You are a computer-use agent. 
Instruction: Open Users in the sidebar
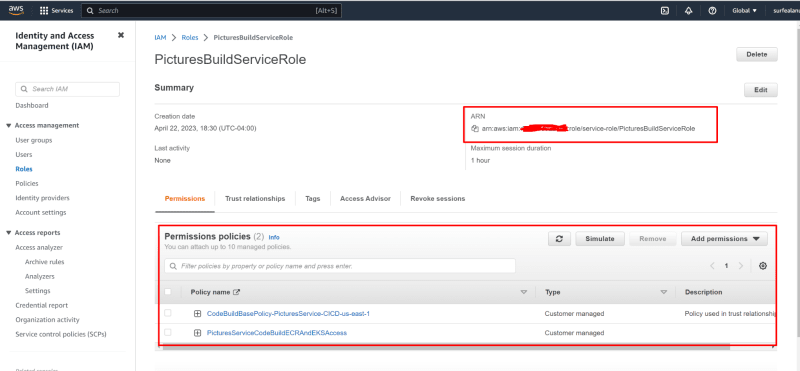(x=23, y=155)
